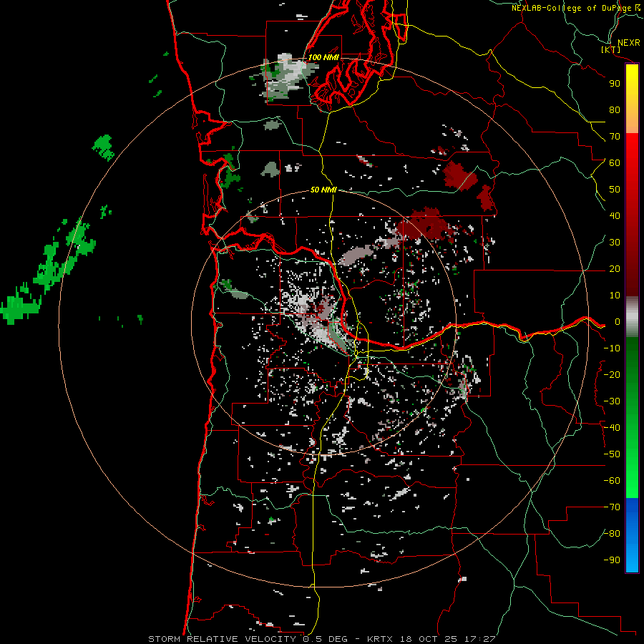Click the Storm Relative Velocity KRTX footer caption

pos(322,639)
